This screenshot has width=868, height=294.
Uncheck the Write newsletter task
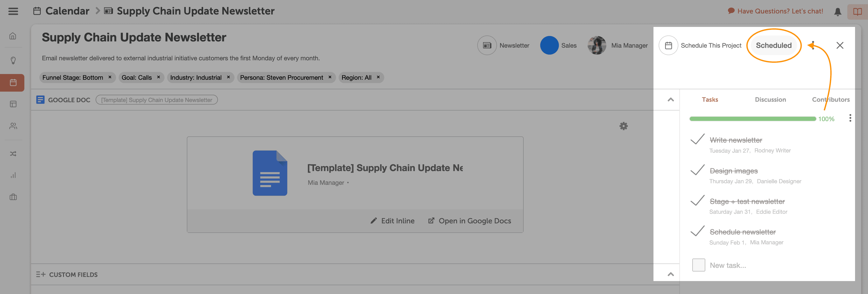pyautogui.click(x=697, y=139)
